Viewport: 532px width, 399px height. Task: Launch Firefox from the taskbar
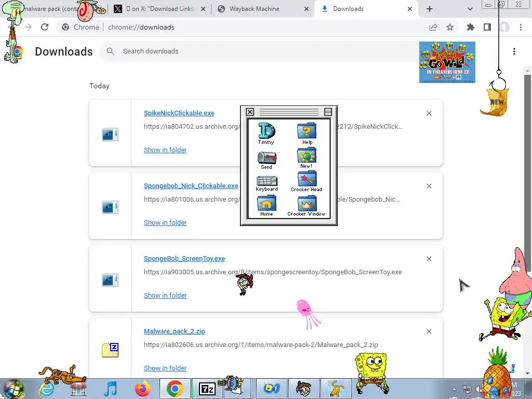143,389
